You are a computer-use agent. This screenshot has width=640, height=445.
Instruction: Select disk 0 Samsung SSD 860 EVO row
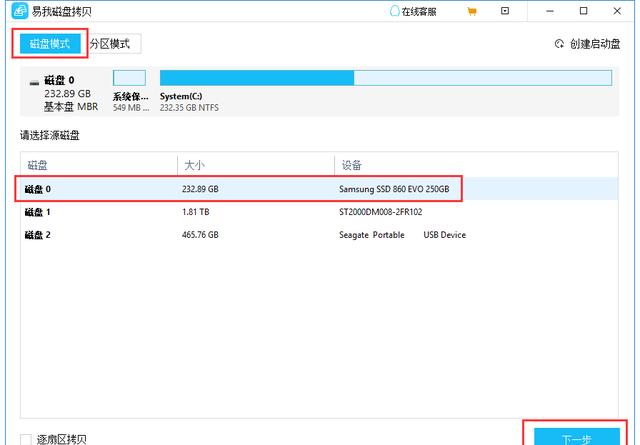pos(240,189)
